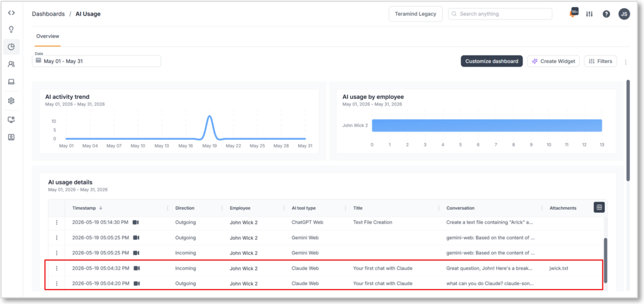Click conversation 'what can you do Claude?'

click(x=491, y=283)
